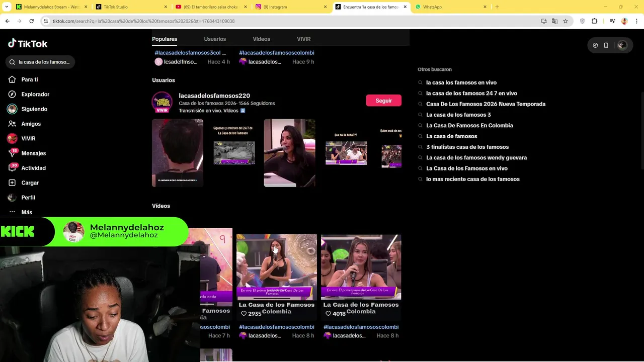Switch to Usuarios search tab
Screen dimensions: 644x362
point(215,39)
